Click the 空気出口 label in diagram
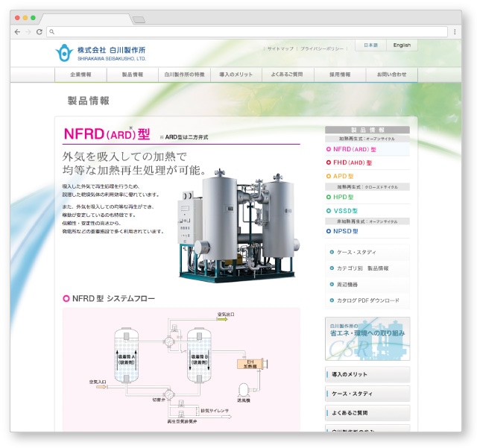This screenshot has width=477, height=448. (226, 314)
